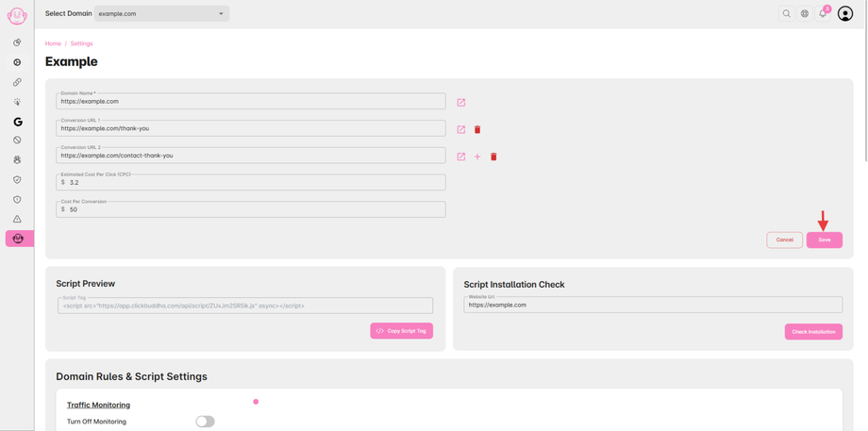868x431 pixels.
Task: Click the Estimated Cost Per Click field
Action: [x=251, y=182]
